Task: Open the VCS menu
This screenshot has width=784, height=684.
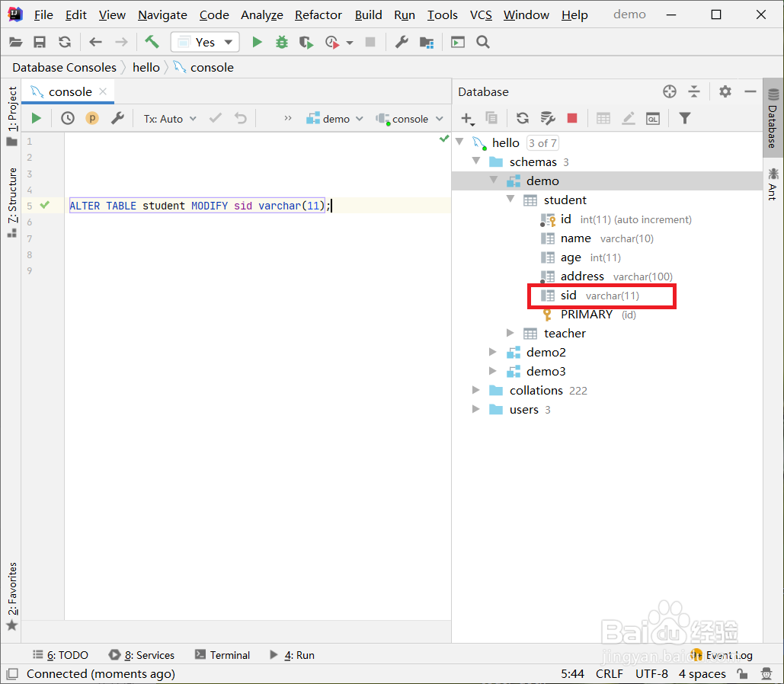Action: (x=481, y=15)
